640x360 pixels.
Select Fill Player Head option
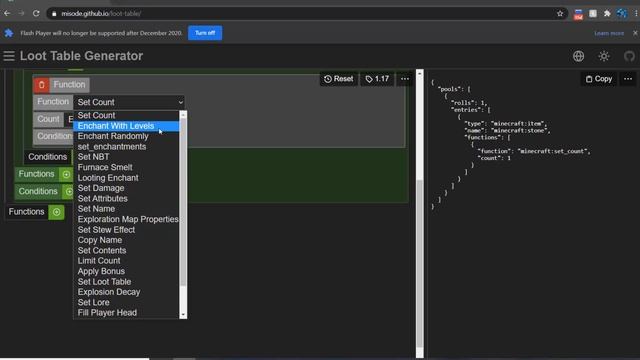click(x=126, y=313)
